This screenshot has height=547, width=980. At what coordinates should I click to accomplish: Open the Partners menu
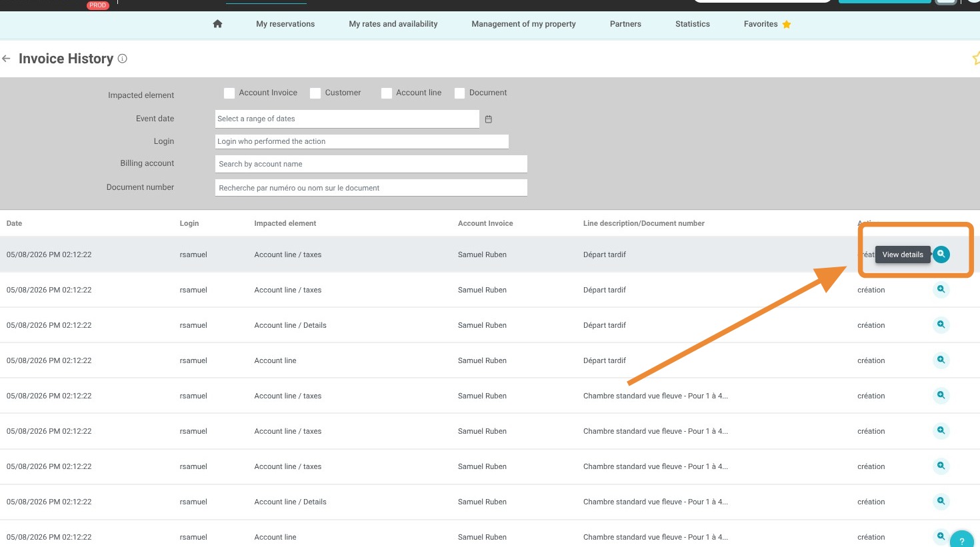tap(625, 24)
